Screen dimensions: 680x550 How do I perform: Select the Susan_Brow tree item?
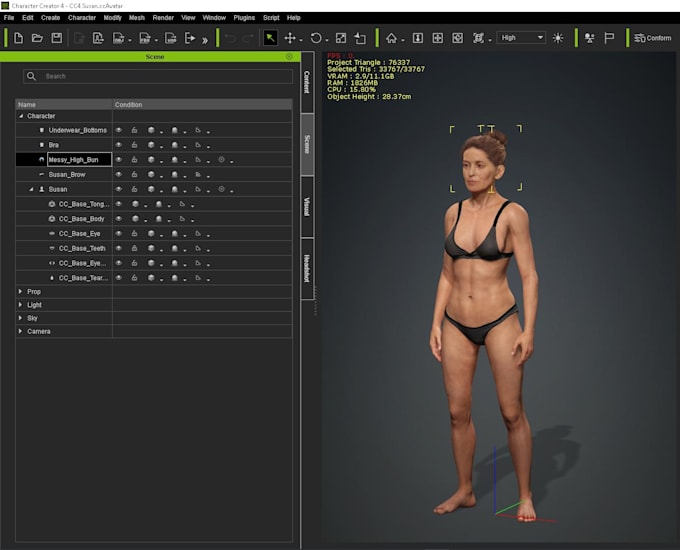67,174
